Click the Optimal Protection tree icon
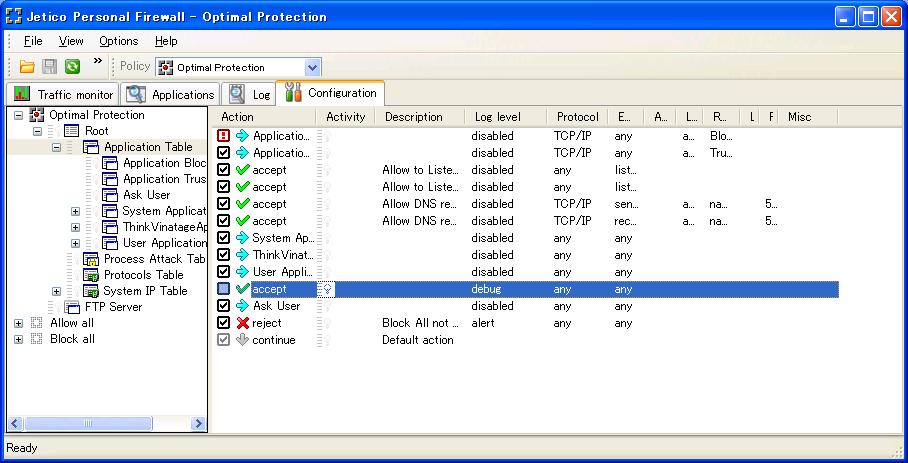 click(36, 115)
